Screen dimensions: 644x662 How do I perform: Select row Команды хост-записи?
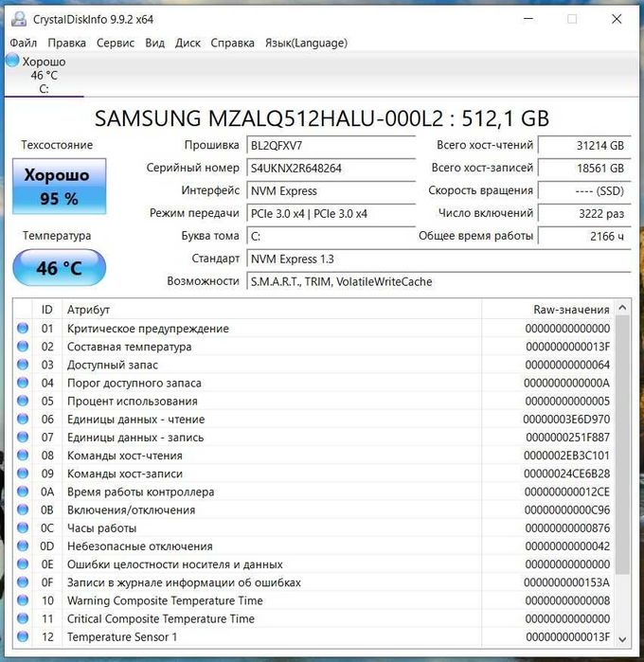313,474
